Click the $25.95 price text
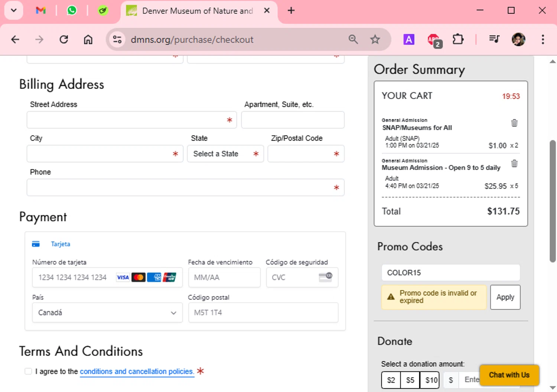Screen dimensions: 557x392 pos(495,186)
